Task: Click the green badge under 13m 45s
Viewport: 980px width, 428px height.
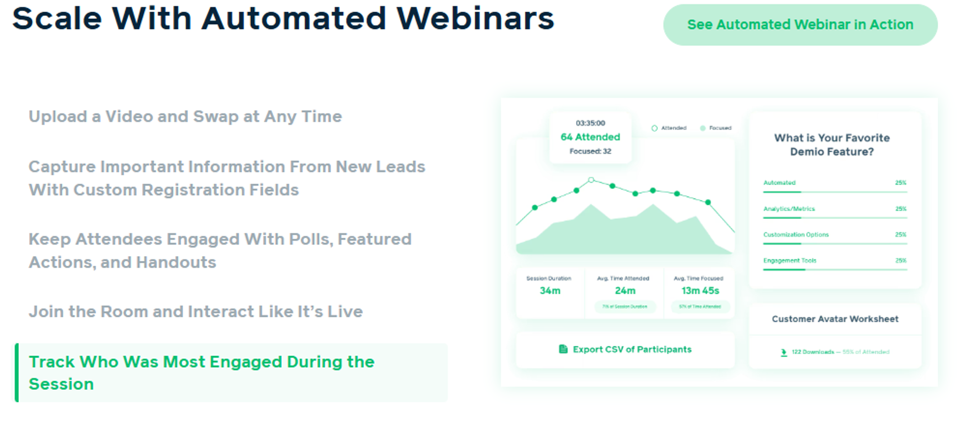Action: click(x=700, y=307)
